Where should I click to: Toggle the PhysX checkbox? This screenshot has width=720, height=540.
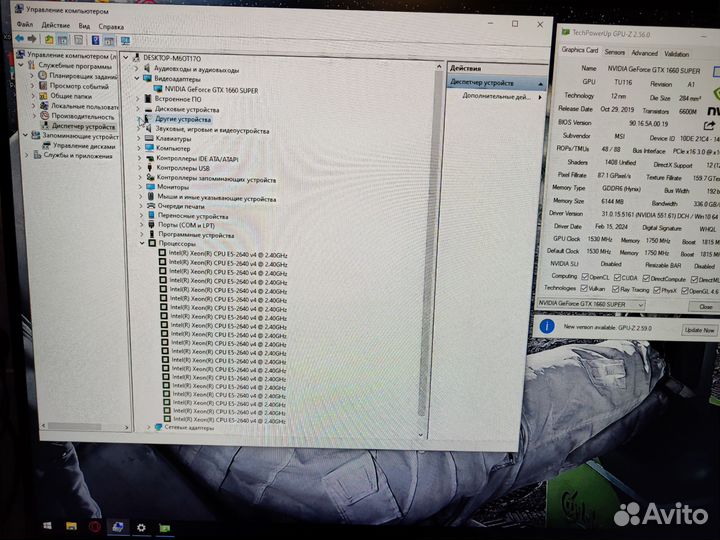(x=657, y=290)
